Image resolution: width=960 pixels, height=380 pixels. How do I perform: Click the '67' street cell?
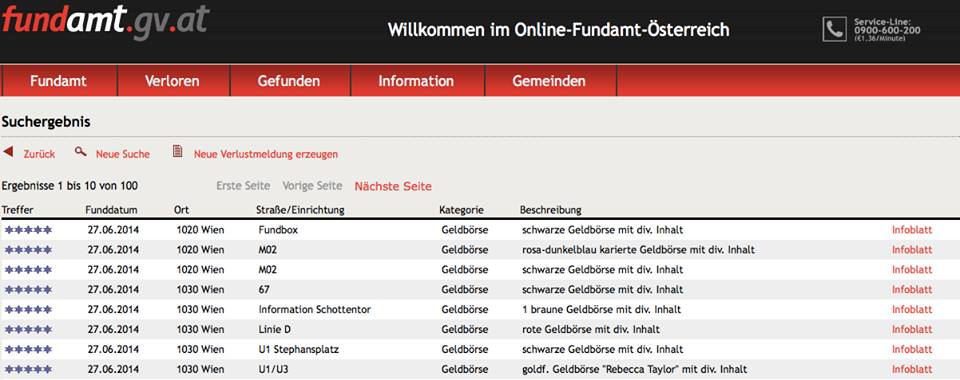[264, 289]
